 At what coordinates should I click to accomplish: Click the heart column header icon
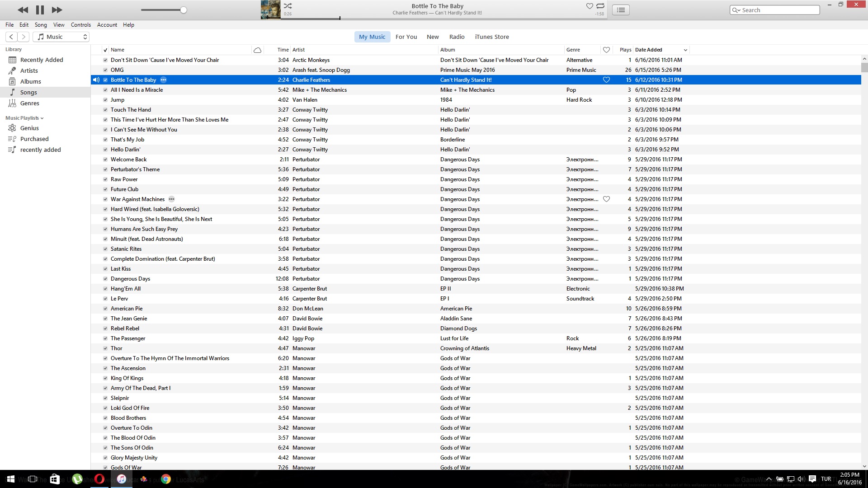606,50
